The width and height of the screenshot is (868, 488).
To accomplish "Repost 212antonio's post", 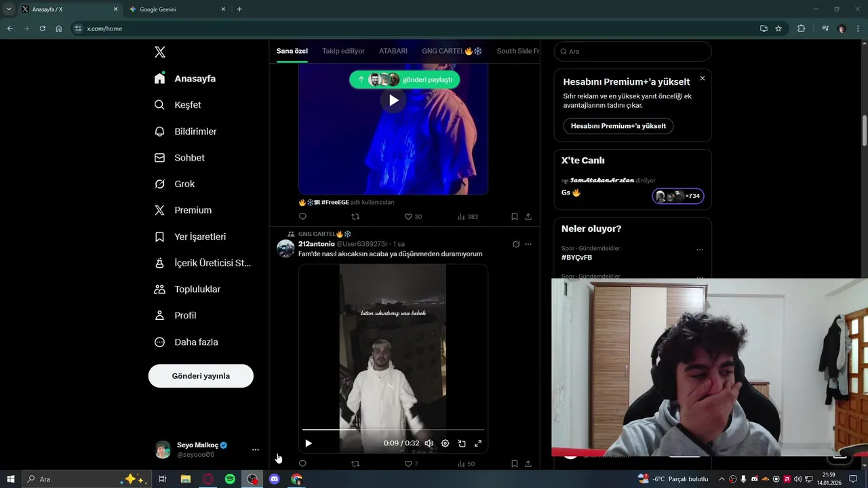I will [355, 464].
